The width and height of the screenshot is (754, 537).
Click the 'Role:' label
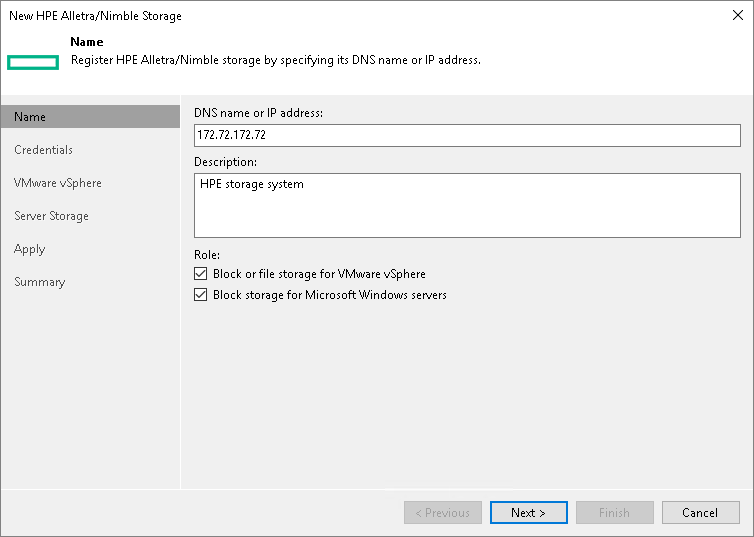(x=207, y=255)
